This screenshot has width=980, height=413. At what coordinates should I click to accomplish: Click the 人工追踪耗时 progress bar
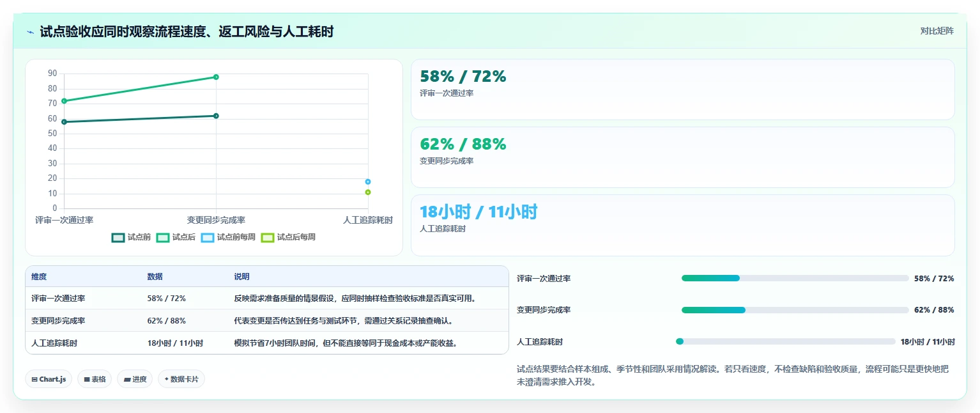click(786, 341)
